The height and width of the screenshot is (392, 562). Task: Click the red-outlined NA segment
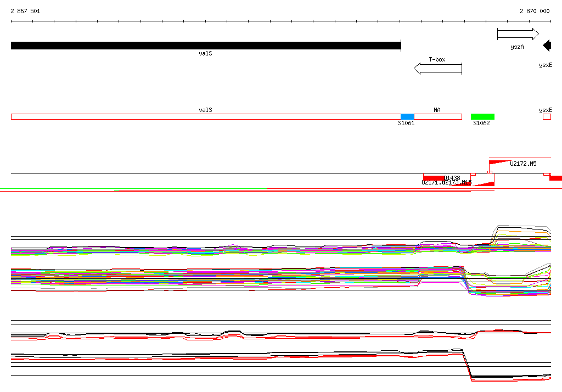point(438,116)
